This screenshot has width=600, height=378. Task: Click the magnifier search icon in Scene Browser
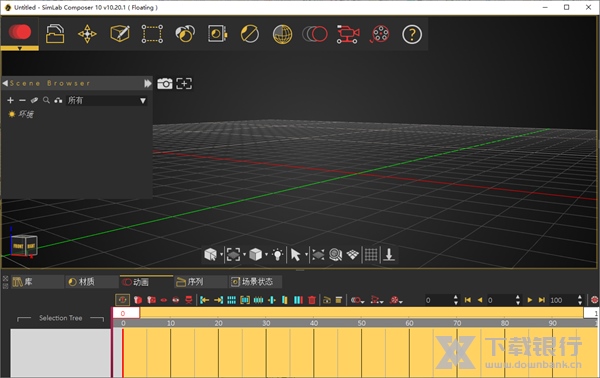(46, 100)
